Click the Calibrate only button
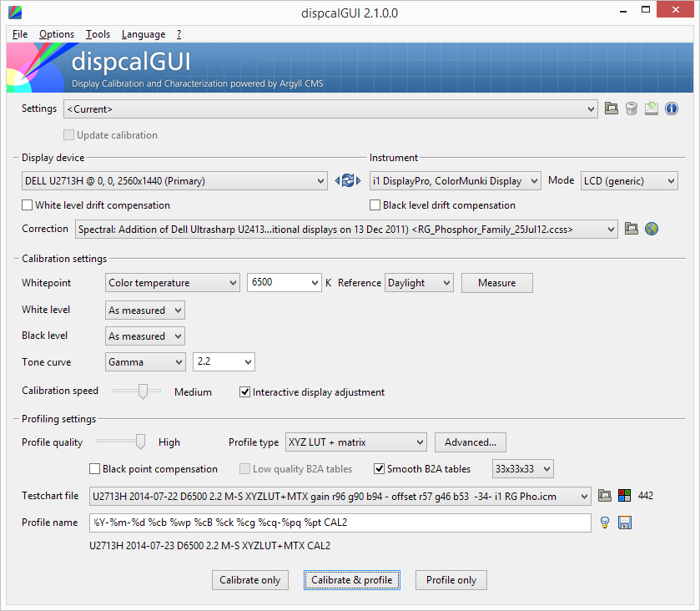This screenshot has width=700, height=611. pyautogui.click(x=250, y=580)
